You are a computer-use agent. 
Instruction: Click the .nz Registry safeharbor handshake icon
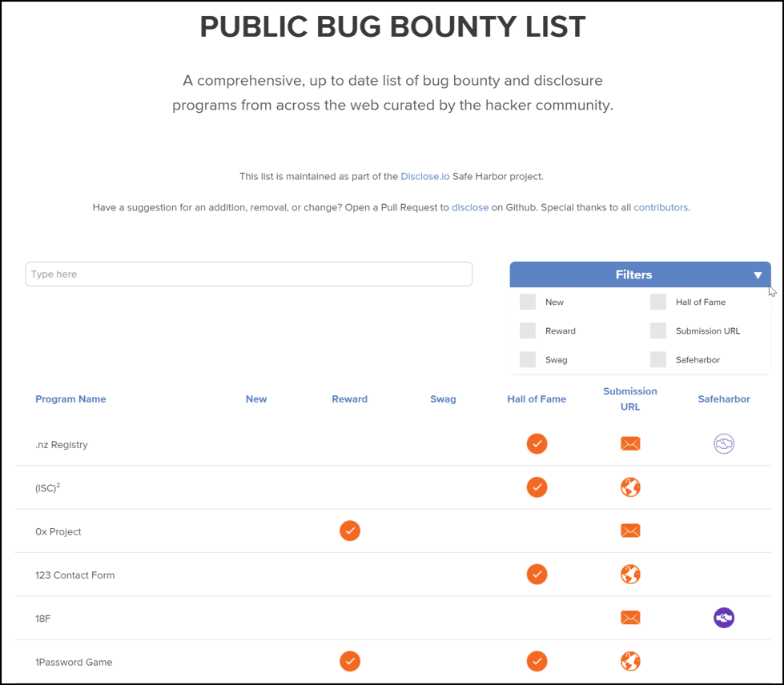724,443
